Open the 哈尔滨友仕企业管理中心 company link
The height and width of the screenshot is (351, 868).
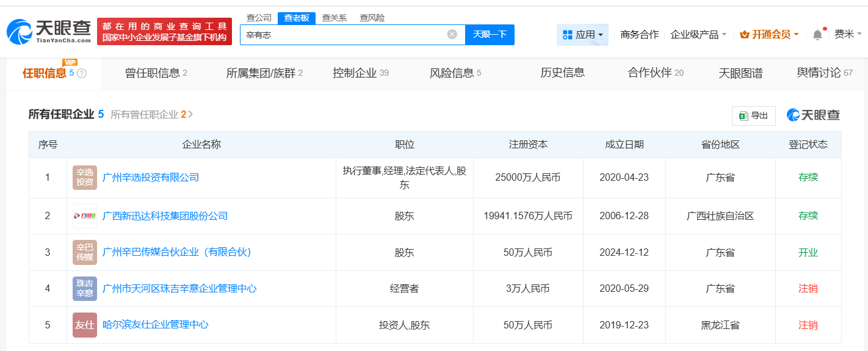click(x=156, y=325)
